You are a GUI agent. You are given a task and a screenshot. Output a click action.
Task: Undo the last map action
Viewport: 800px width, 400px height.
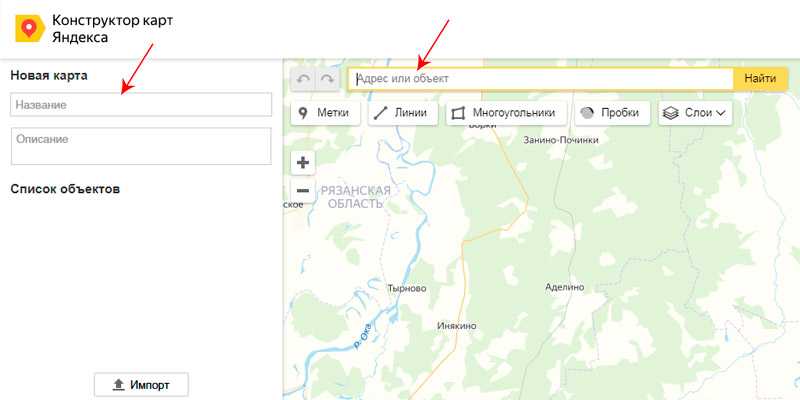303,79
